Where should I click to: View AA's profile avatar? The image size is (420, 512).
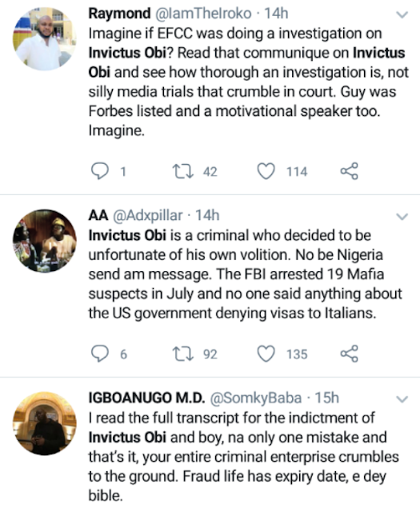45,241
